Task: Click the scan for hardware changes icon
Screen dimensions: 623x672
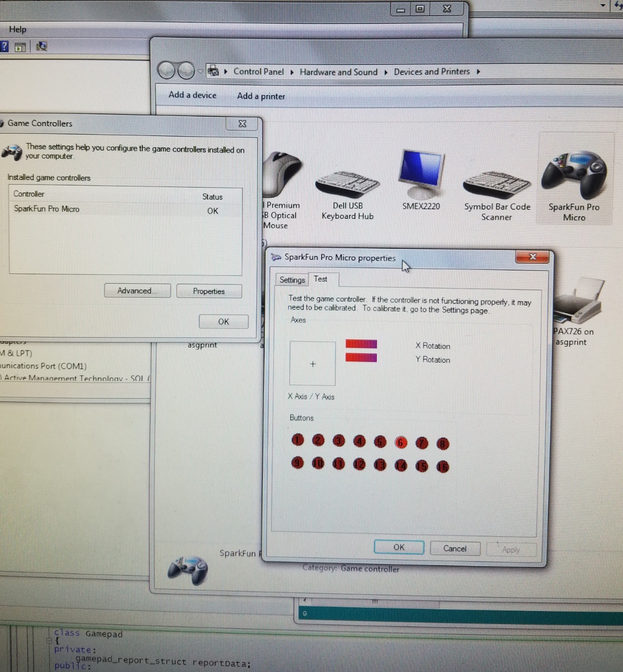Action: pyautogui.click(x=42, y=47)
